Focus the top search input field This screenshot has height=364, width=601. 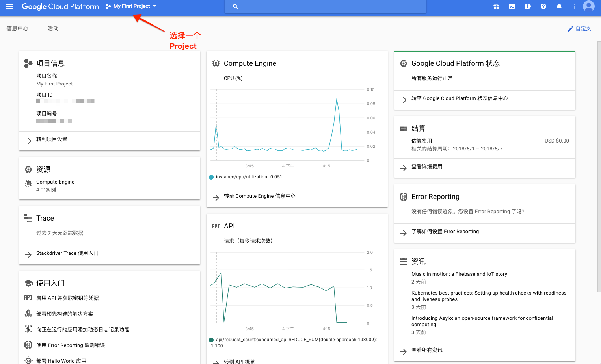point(326,7)
